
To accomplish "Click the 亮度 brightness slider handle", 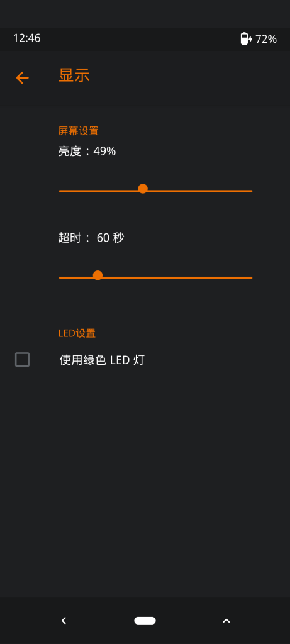I will click(143, 189).
